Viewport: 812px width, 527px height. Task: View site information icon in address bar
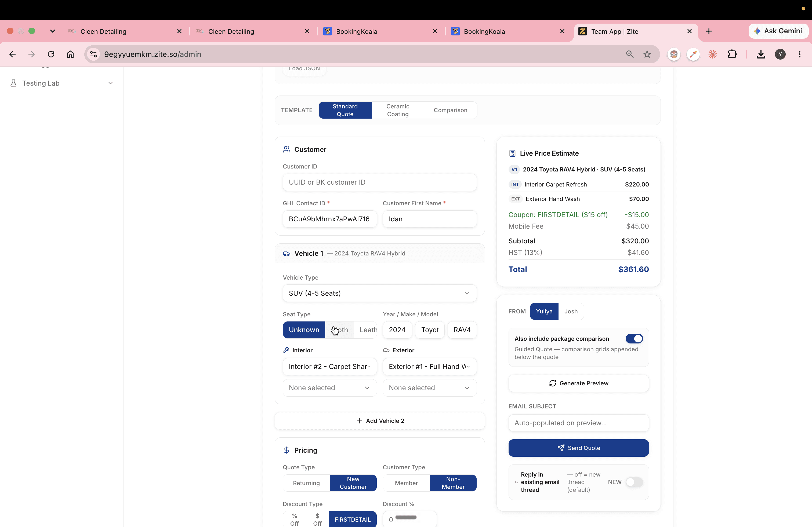(x=93, y=54)
